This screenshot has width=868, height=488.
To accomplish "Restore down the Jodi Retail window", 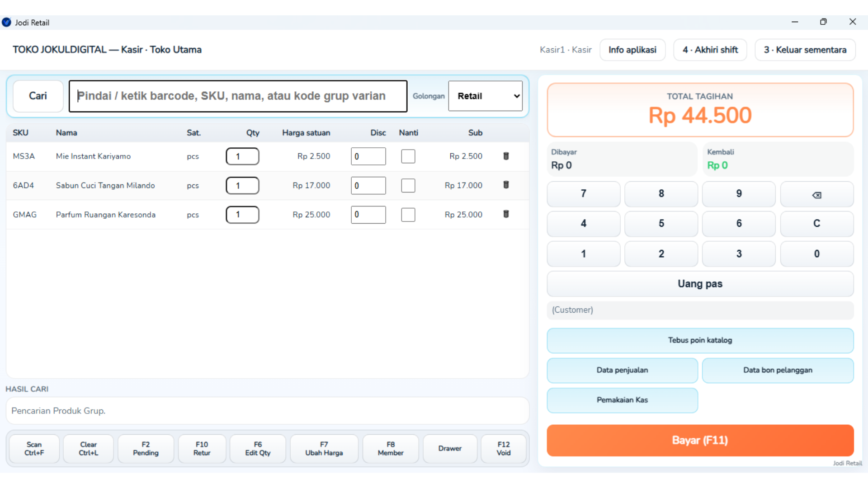I will [823, 22].
